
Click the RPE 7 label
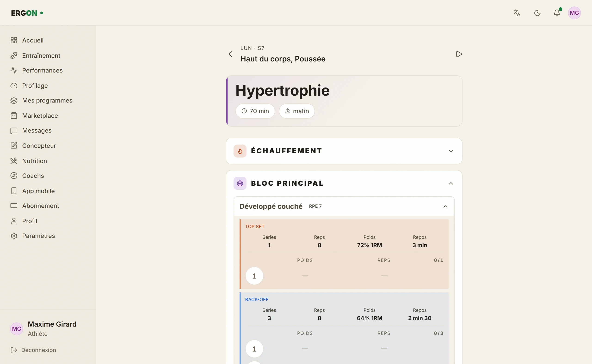tap(315, 206)
